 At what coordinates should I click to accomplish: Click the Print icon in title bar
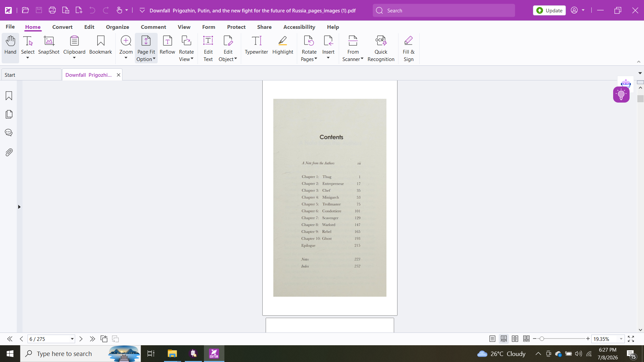[x=52, y=10]
